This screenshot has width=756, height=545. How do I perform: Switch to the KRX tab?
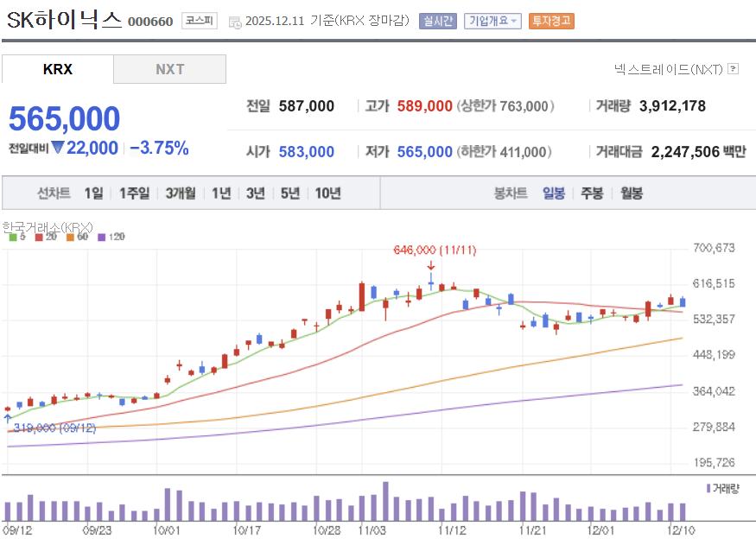click(58, 69)
